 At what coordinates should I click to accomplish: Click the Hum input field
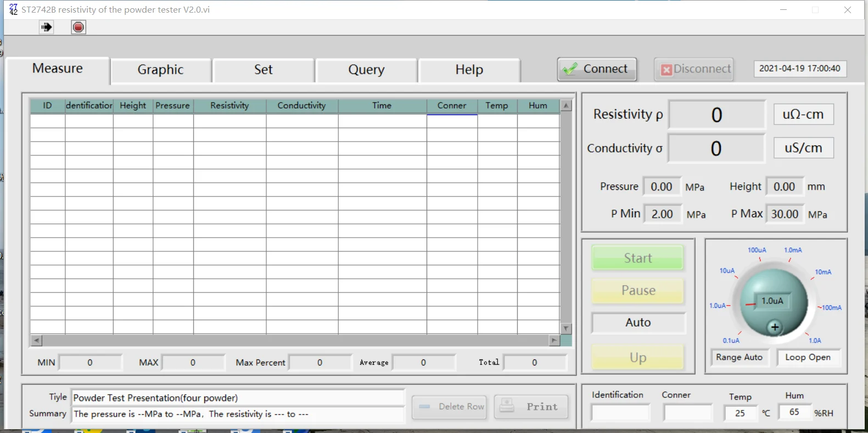[x=795, y=412]
